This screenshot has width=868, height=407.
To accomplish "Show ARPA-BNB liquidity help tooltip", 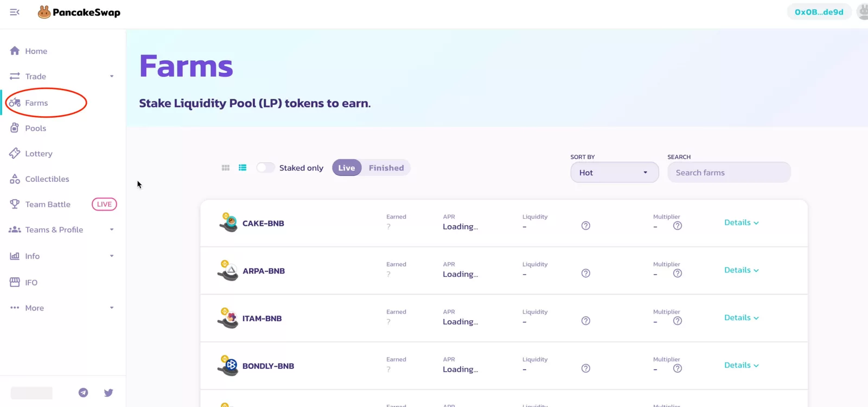I will (586, 274).
